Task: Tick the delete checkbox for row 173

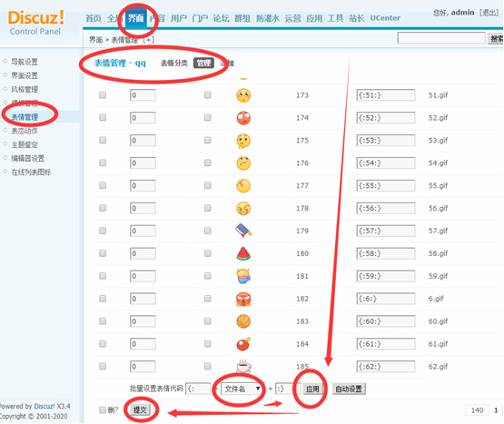Action: click(103, 94)
